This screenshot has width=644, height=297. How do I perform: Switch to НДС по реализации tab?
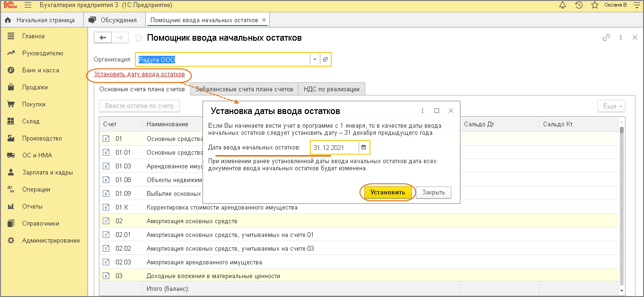tap(331, 89)
